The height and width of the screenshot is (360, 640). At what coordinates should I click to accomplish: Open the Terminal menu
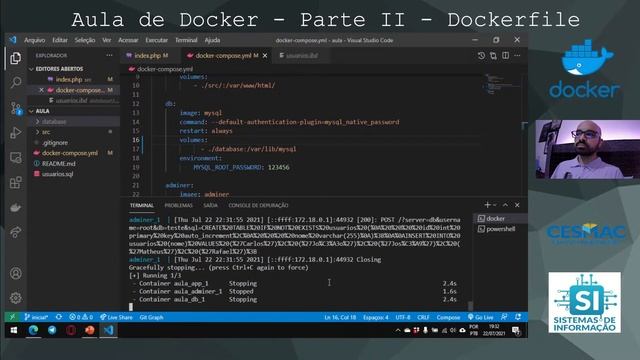click(186, 40)
